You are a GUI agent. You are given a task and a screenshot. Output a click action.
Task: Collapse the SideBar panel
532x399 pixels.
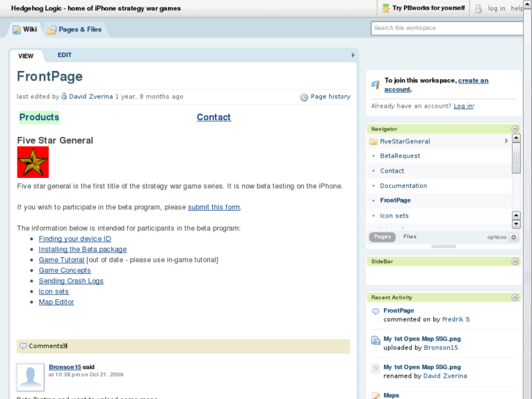(515, 261)
